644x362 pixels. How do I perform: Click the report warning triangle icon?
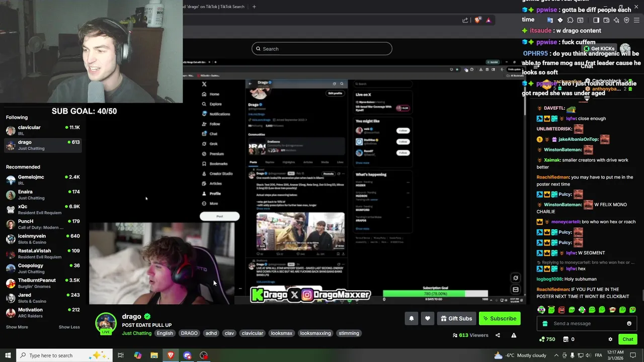point(514,335)
